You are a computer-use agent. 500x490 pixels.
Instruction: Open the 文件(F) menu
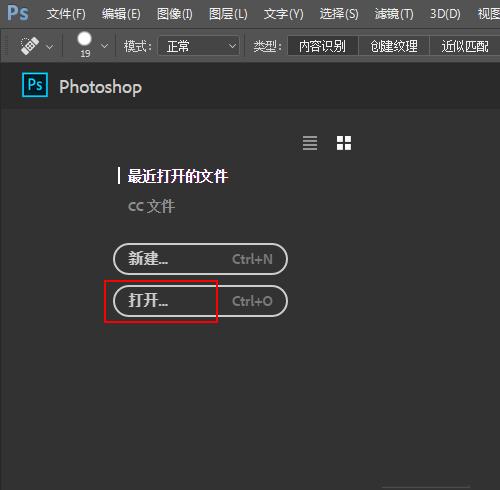click(66, 14)
